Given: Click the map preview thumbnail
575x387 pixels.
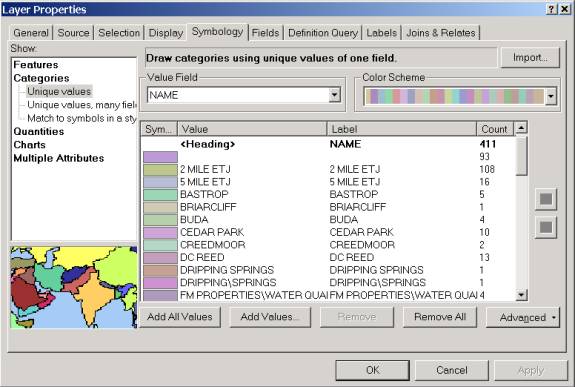Looking at the screenshot, I should point(74,287).
